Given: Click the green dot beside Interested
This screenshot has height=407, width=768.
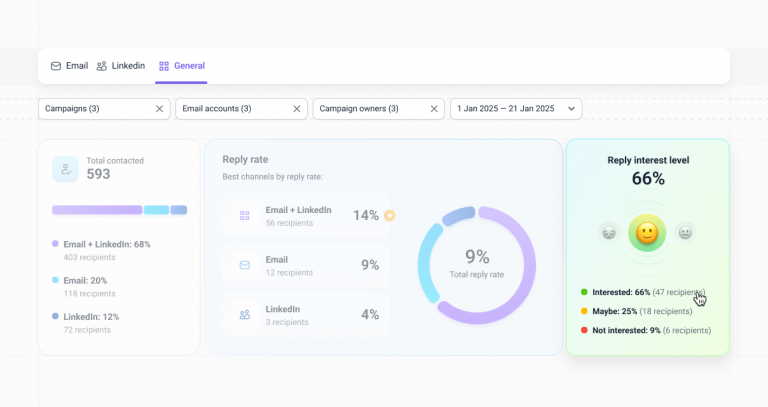Looking at the screenshot, I should pos(584,292).
